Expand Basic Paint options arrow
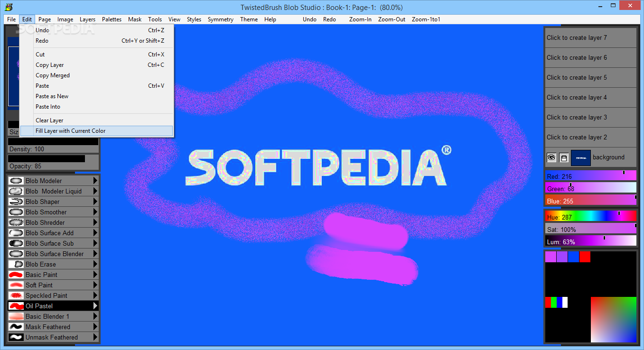The height and width of the screenshot is (350, 644). pos(95,275)
